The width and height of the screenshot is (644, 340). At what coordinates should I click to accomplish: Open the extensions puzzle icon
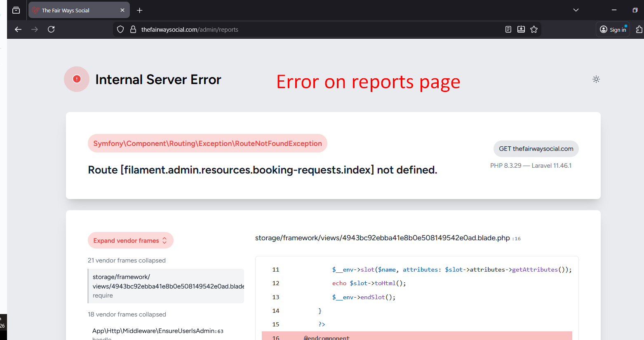pos(639,29)
